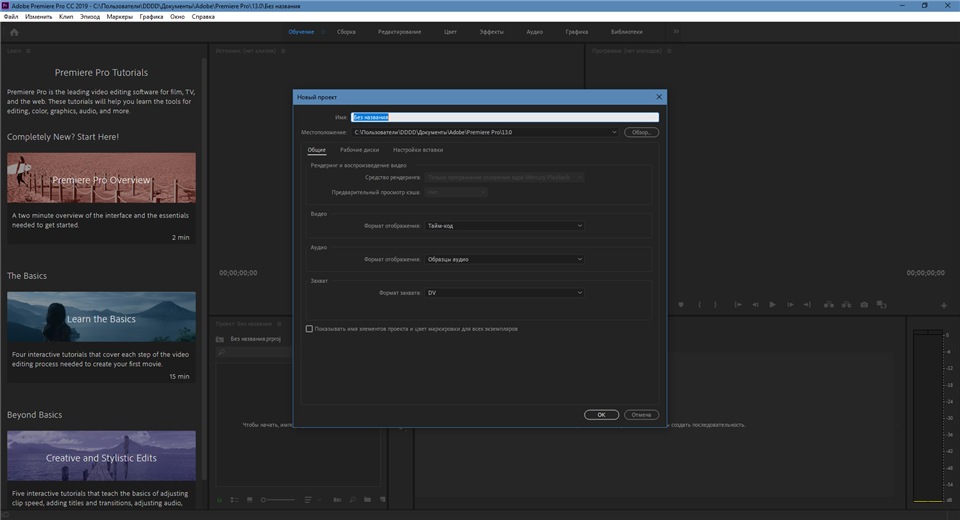Click the Имя project name input field

point(504,117)
